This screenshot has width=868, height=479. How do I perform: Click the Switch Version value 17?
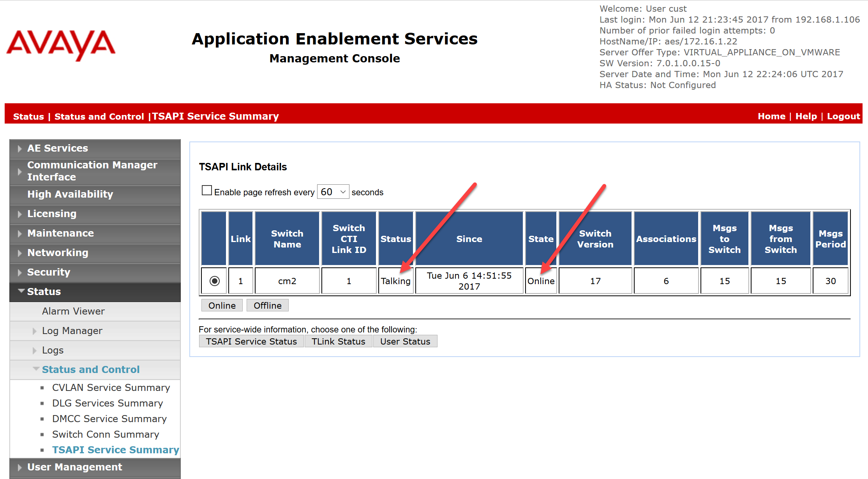(x=595, y=281)
